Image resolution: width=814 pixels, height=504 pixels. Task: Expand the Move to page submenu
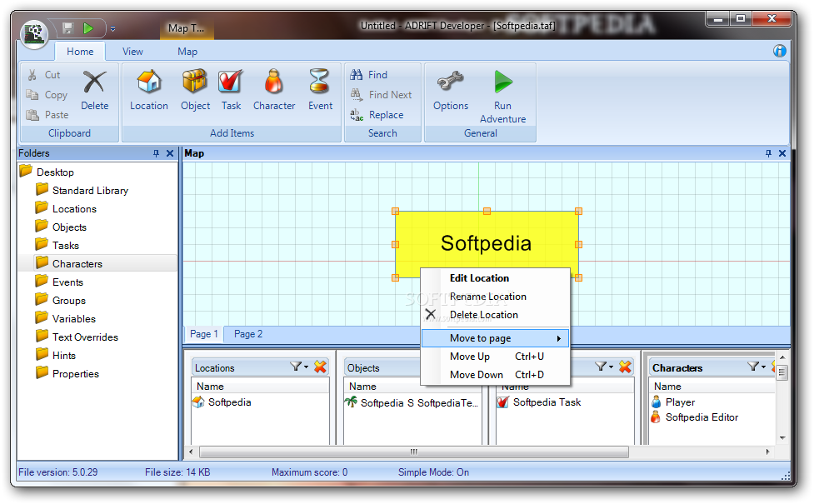495,338
